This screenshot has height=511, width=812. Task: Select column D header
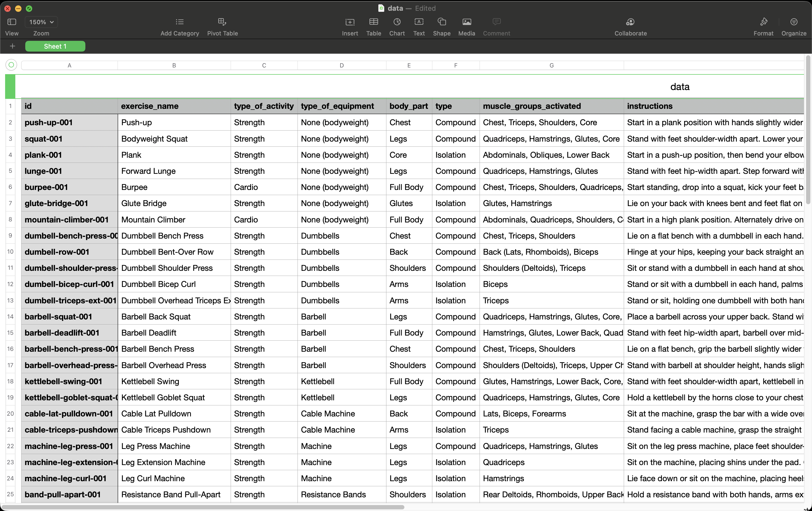click(342, 66)
